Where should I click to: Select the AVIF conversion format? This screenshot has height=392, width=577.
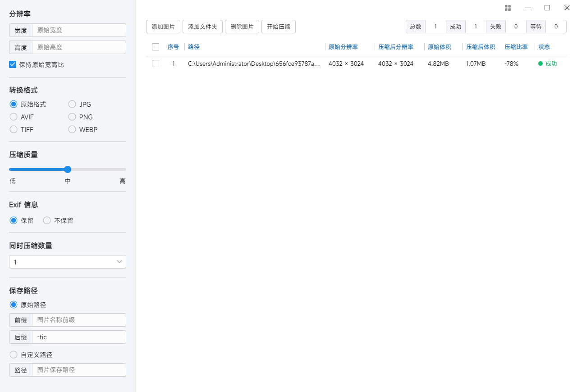[x=14, y=117]
